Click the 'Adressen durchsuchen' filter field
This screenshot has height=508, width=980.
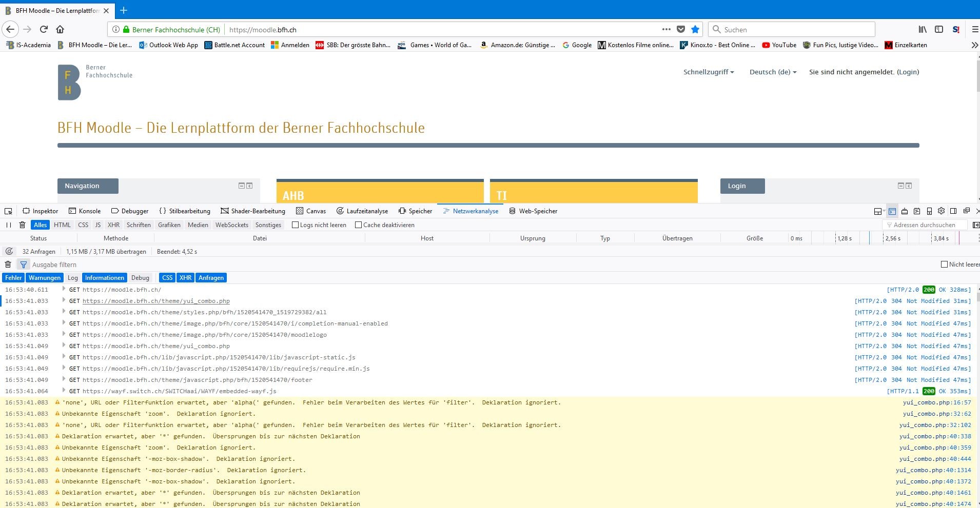[x=925, y=225]
